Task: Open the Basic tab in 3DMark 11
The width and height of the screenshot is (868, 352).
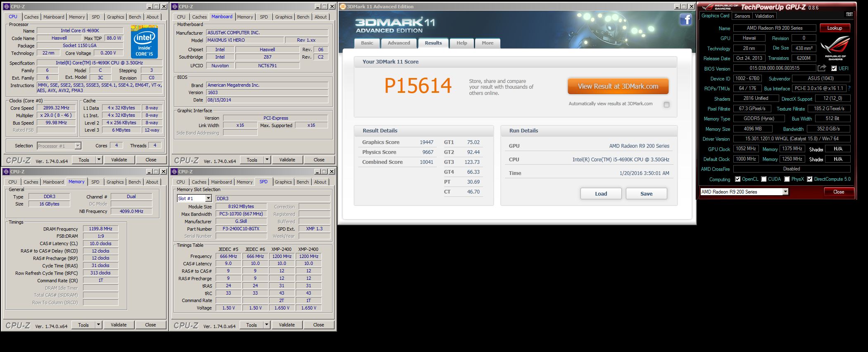Action: tap(367, 43)
